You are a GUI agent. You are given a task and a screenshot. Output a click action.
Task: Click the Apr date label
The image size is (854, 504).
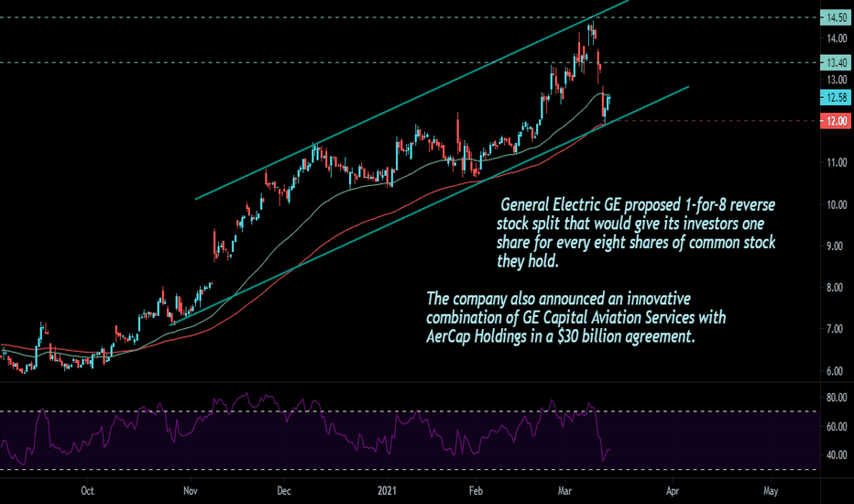click(672, 491)
